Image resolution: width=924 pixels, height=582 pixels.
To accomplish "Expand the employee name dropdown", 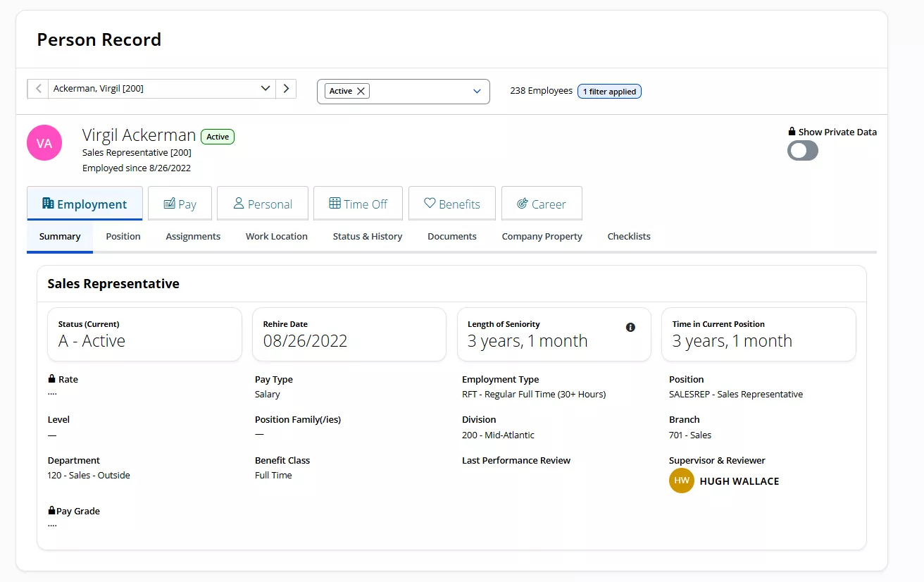I will 266,89.
